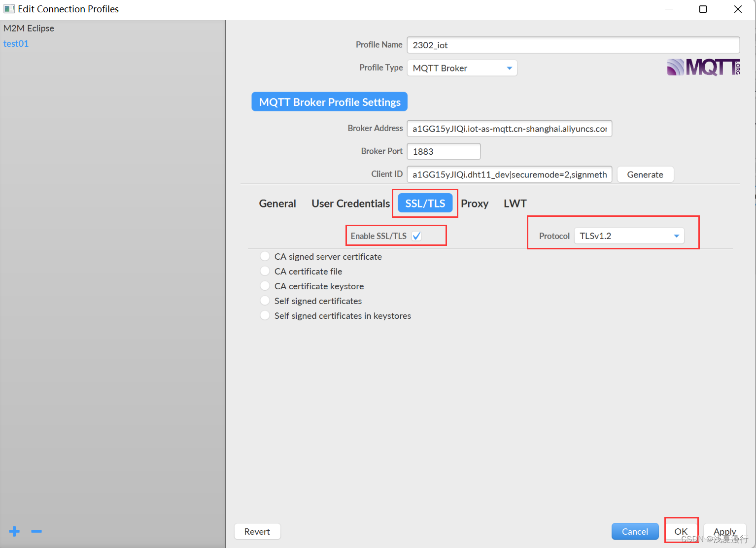Select Self signed certificates in keystores option
Image resolution: width=756 pixels, height=548 pixels.
point(265,315)
